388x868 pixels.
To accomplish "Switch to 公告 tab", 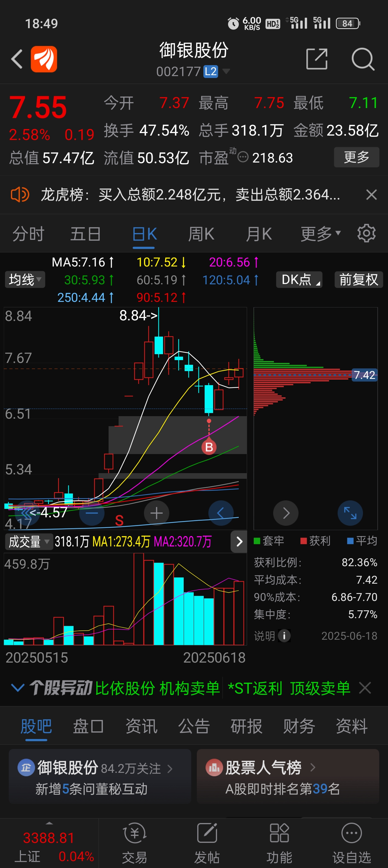I will (x=194, y=726).
